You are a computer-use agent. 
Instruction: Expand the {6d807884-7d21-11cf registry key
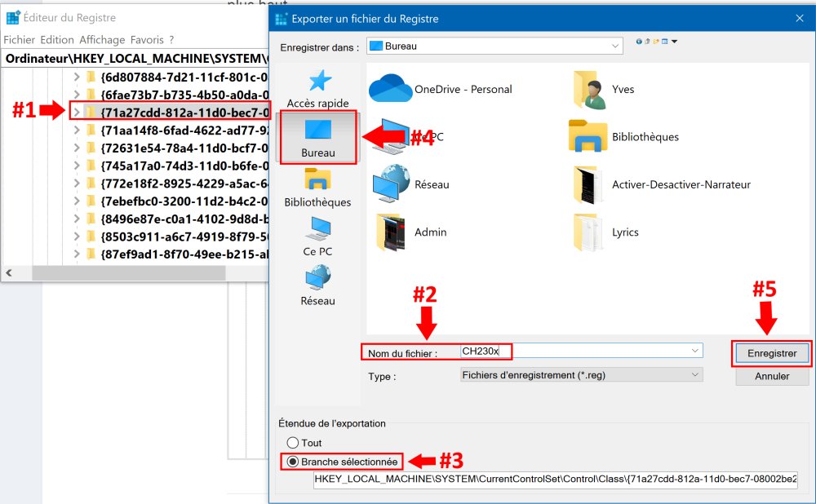coord(77,77)
